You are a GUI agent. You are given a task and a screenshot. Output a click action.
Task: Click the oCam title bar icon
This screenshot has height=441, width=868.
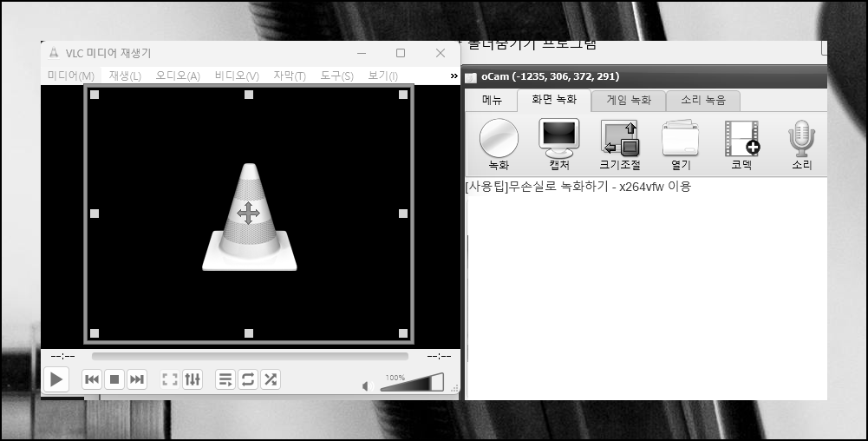471,77
